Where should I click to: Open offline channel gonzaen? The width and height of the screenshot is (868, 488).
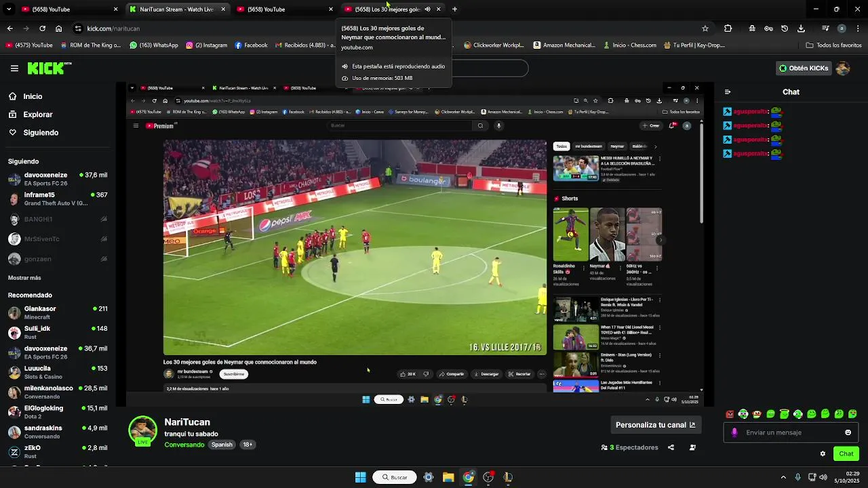[58, 259]
